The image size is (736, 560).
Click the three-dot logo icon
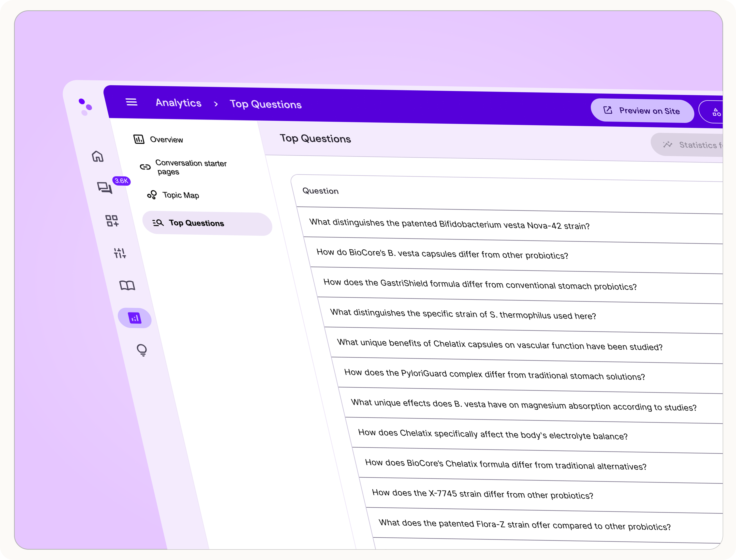85,107
